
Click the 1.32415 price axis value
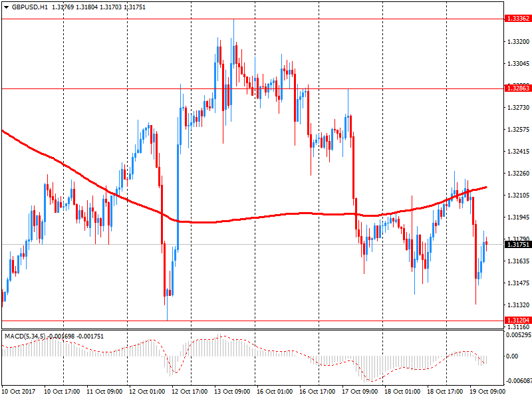point(519,152)
